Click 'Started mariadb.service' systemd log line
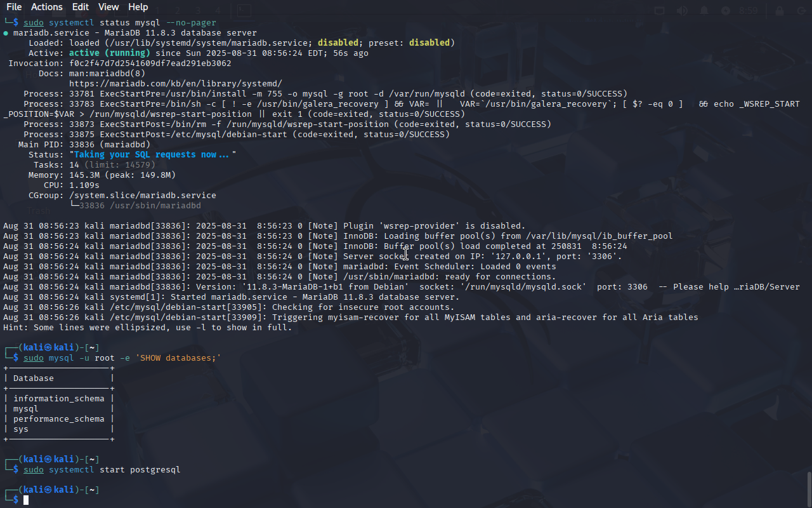This screenshot has height=508, width=812. click(x=232, y=297)
